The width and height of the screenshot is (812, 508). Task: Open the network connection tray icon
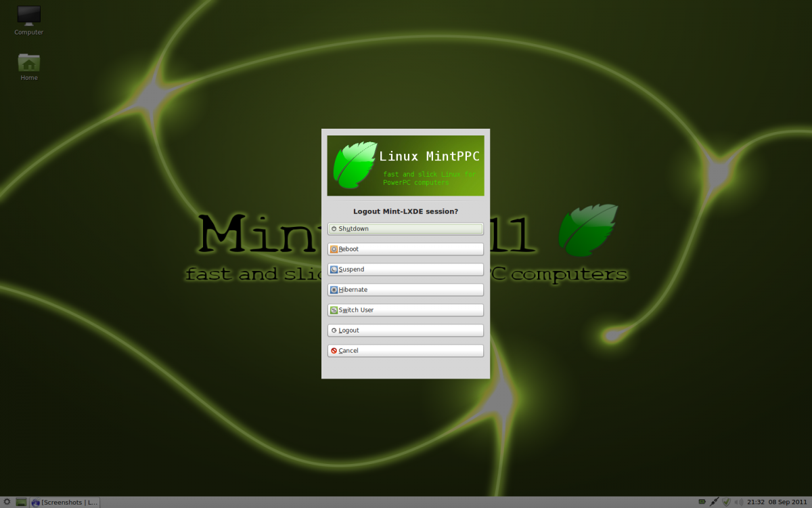click(713, 502)
